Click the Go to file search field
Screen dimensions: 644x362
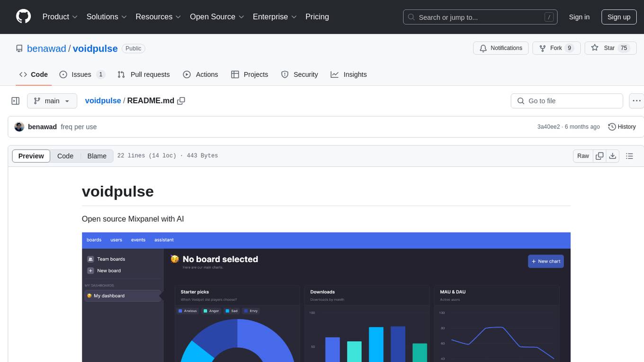tap(567, 101)
